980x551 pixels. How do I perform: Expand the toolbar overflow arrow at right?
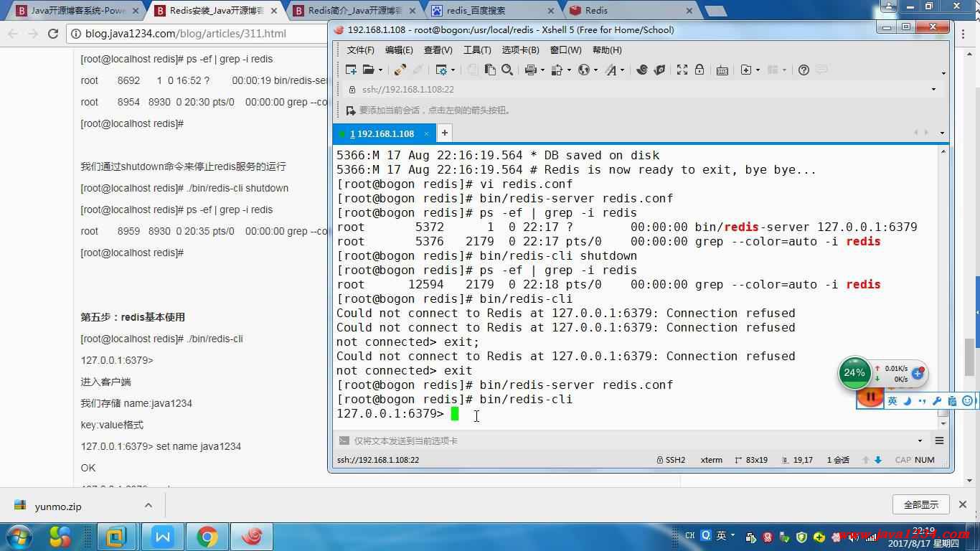point(943,72)
